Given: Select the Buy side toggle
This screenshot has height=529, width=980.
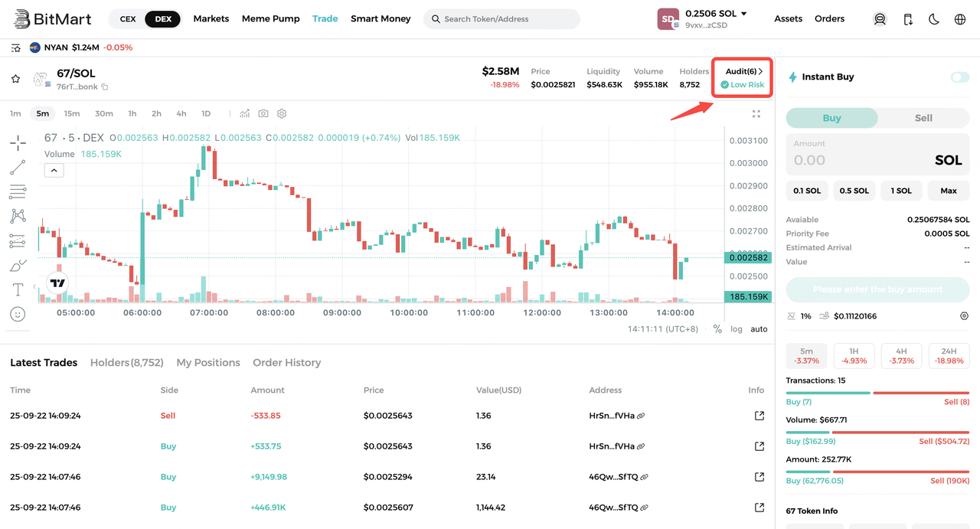Looking at the screenshot, I should tap(832, 118).
